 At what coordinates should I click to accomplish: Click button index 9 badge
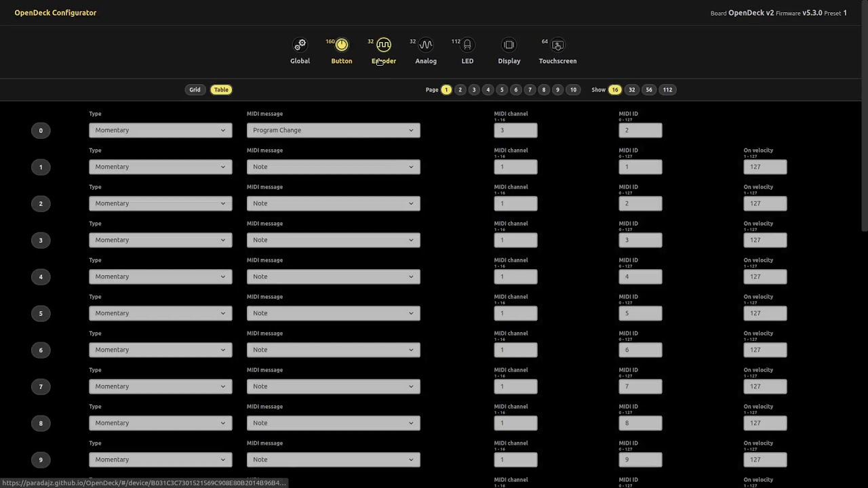click(41, 460)
